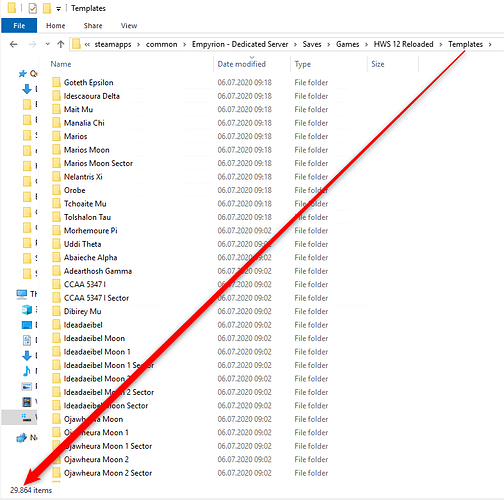Click the 29.864 items status bar text
Screen dimensions: 504x500
click(31, 490)
